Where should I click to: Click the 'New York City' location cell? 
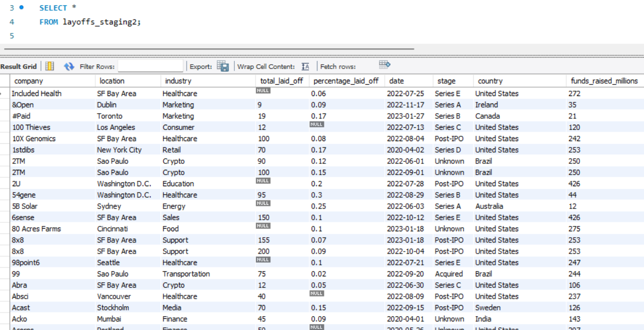(x=128, y=150)
